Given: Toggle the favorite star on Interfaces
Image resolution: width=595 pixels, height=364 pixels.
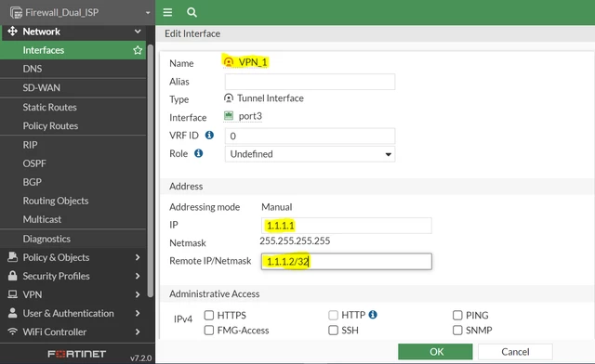Looking at the screenshot, I should (138, 50).
